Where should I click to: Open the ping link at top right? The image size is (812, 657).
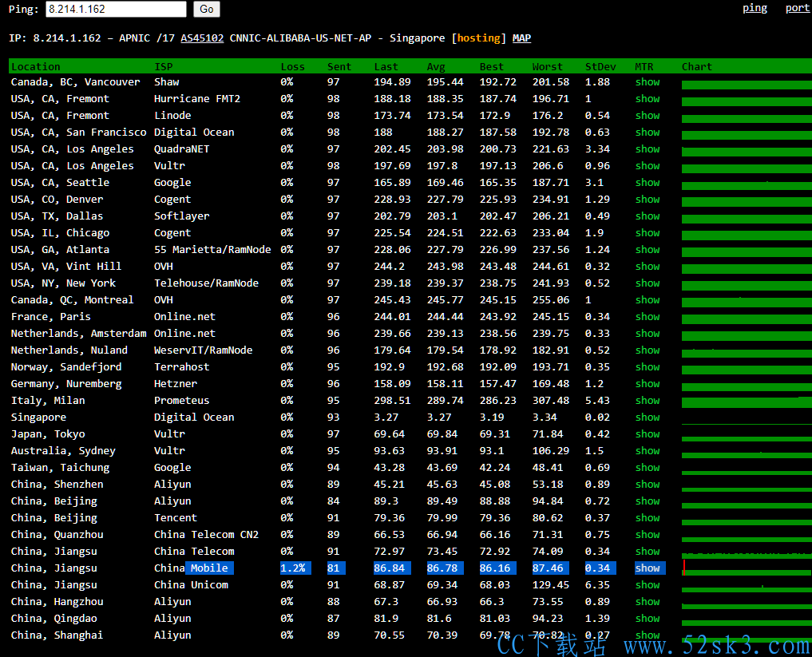(x=755, y=8)
